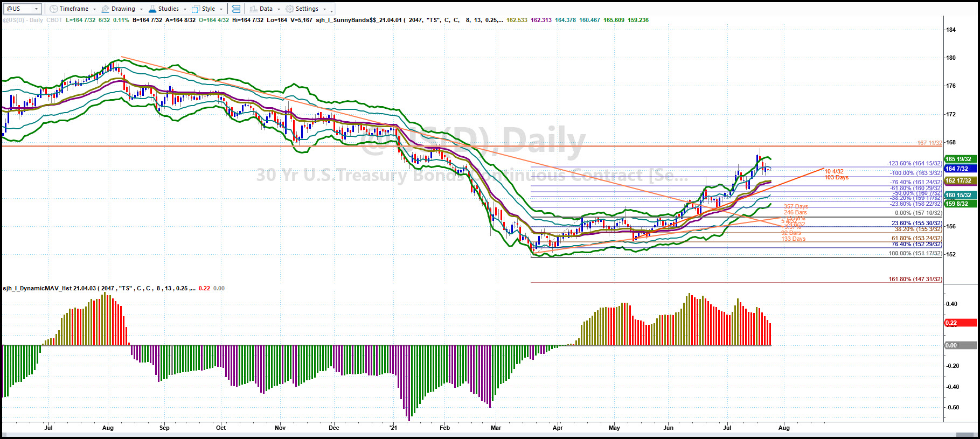This screenshot has width=980, height=439.
Task: Expand the Timeframe dropdown arrow
Action: [94, 9]
